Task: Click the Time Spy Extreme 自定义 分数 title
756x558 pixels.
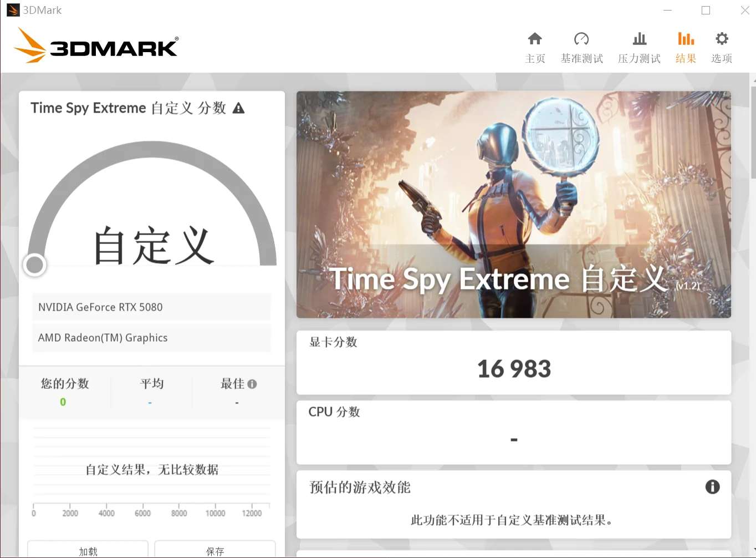Action: point(128,108)
